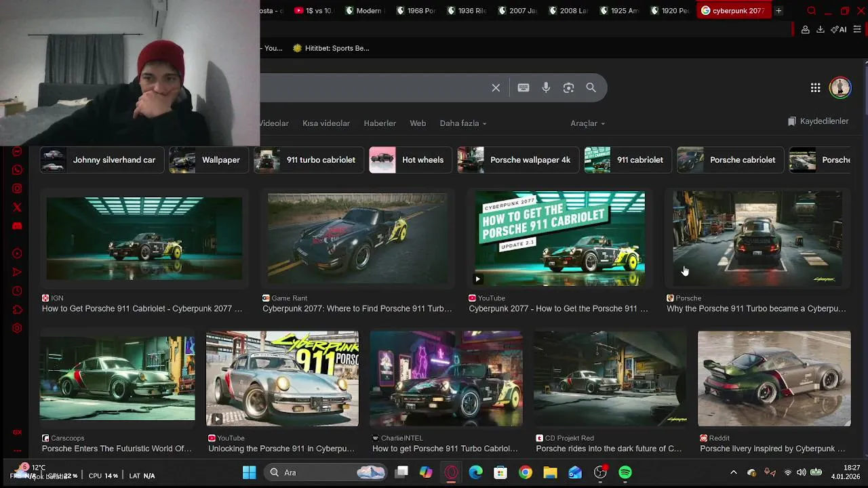Clear the search box with the X
868x488 pixels.
pyautogui.click(x=496, y=88)
